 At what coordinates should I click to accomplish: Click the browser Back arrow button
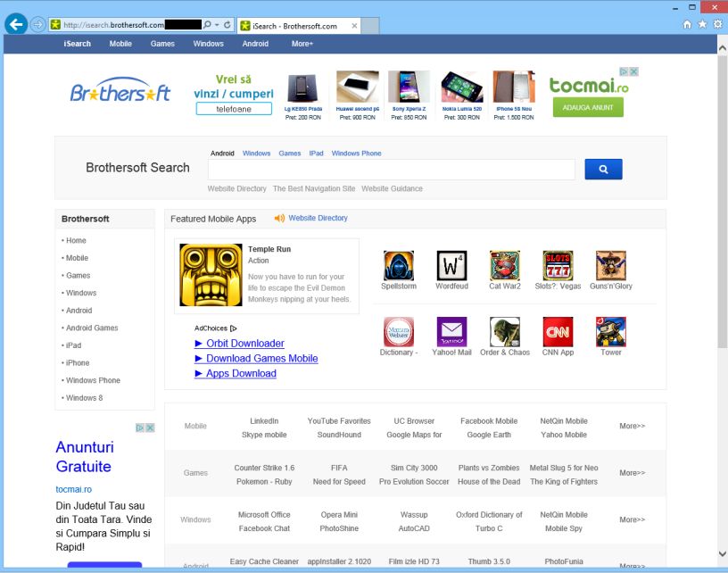(16, 24)
